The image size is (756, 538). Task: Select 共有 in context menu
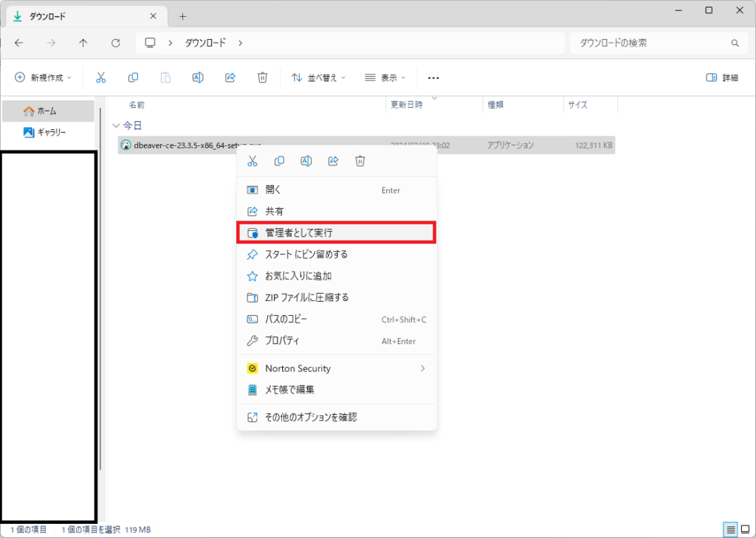pos(337,211)
